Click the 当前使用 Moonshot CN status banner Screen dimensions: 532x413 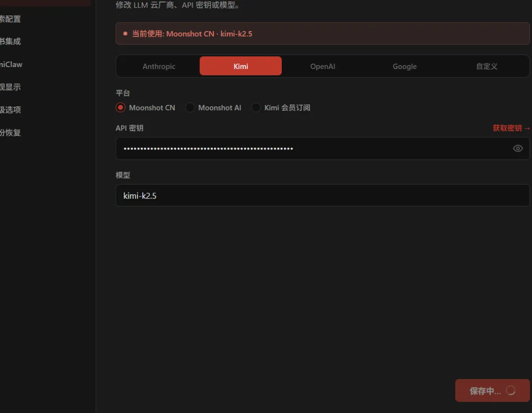(322, 34)
